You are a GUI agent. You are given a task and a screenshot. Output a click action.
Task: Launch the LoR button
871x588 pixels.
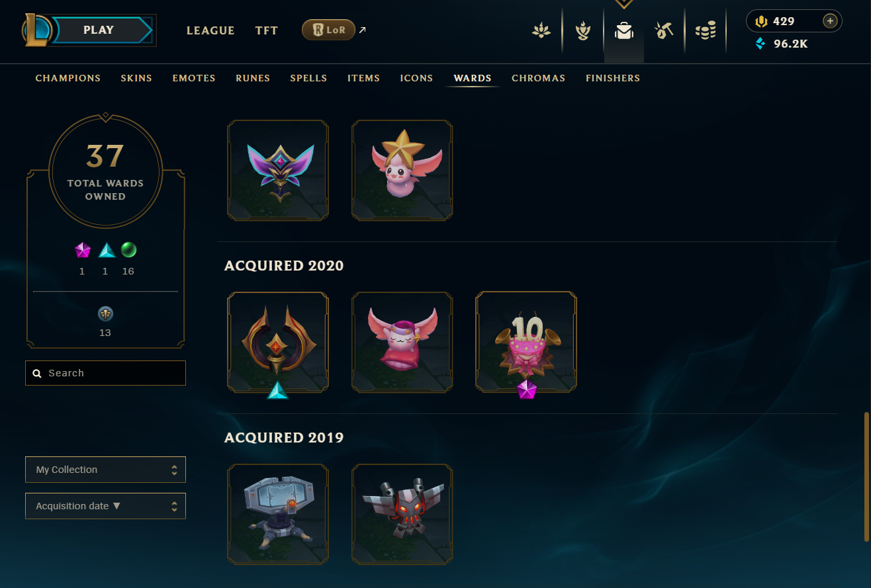pos(329,30)
